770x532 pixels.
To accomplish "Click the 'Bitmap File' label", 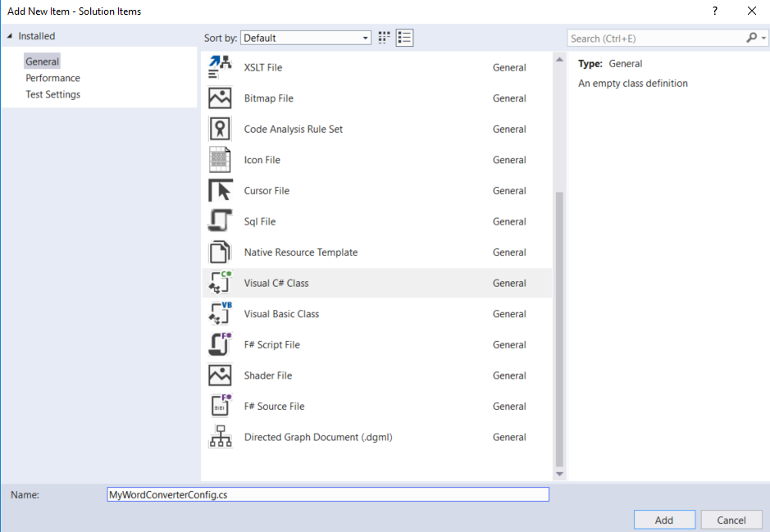I will pyautogui.click(x=269, y=98).
